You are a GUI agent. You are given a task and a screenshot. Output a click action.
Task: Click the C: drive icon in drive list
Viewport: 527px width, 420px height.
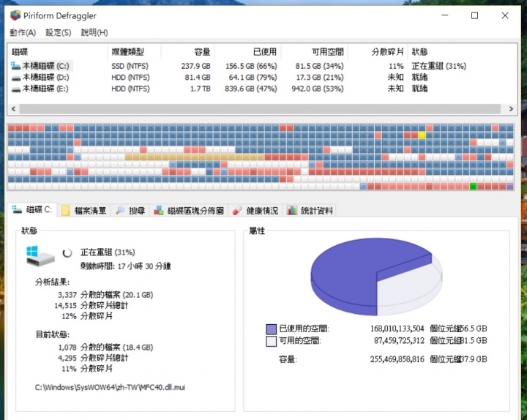click(x=15, y=66)
